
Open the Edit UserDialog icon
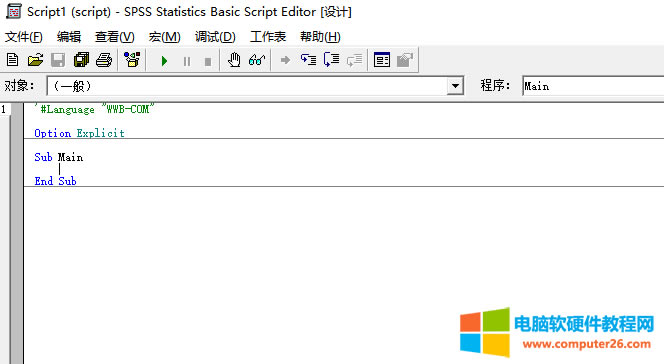click(382, 60)
